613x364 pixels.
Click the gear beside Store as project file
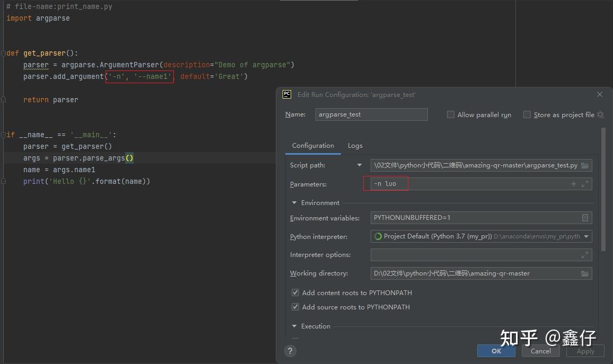click(x=600, y=114)
